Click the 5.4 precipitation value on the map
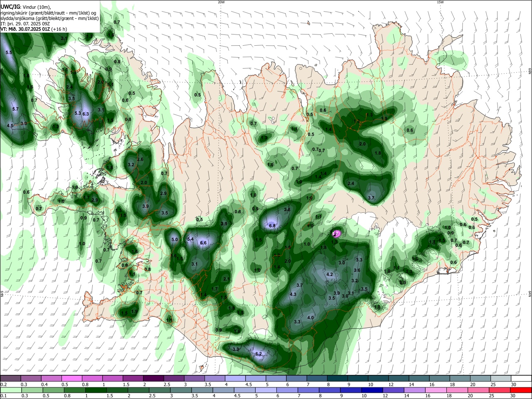 tap(191, 239)
